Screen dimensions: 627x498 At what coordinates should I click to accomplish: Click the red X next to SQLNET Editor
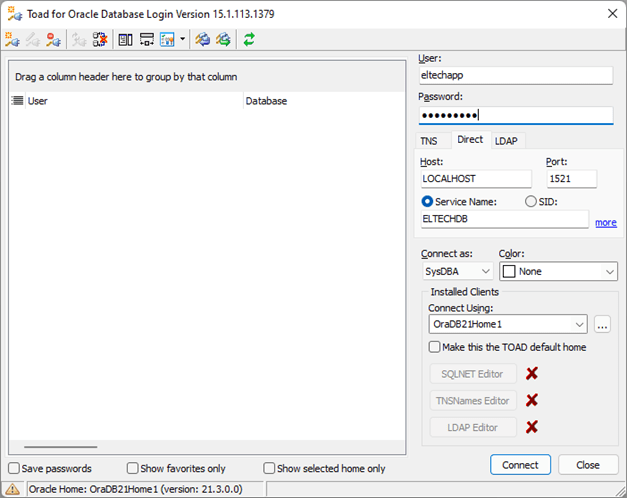click(x=532, y=374)
